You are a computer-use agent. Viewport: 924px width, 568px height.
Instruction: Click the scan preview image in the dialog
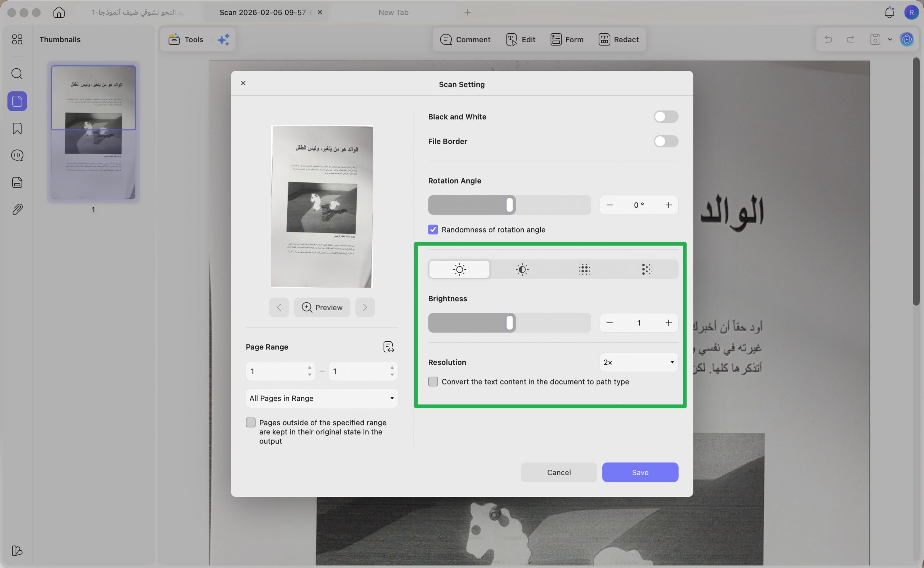tap(322, 207)
